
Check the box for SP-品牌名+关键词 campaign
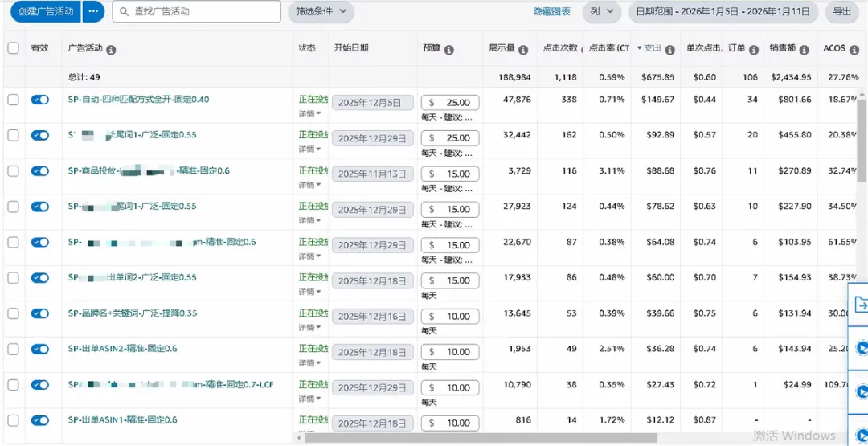tap(13, 313)
